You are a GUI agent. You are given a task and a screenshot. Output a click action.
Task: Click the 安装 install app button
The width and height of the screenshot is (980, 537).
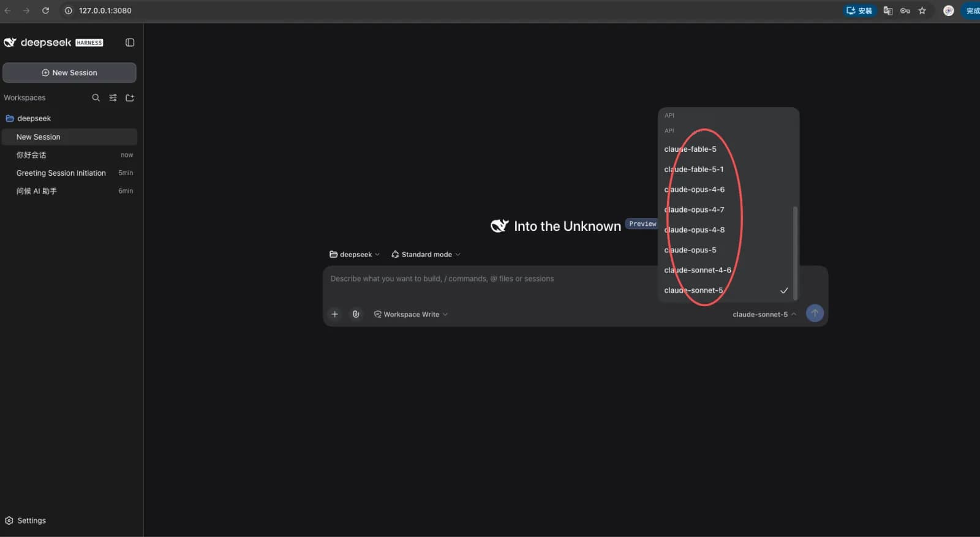pyautogui.click(x=859, y=10)
